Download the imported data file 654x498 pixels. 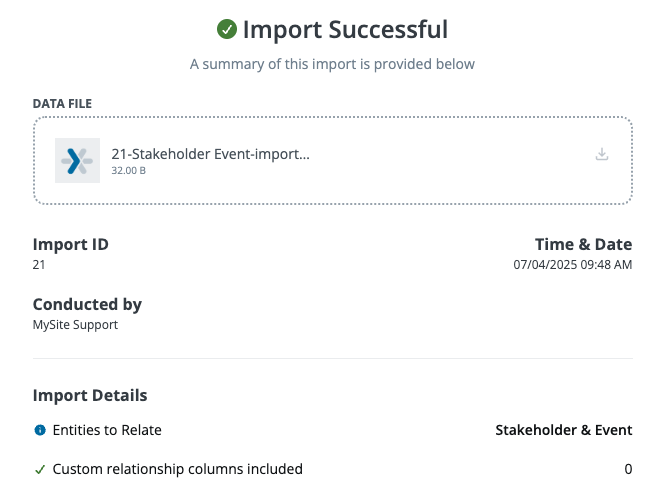coord(602,154)
